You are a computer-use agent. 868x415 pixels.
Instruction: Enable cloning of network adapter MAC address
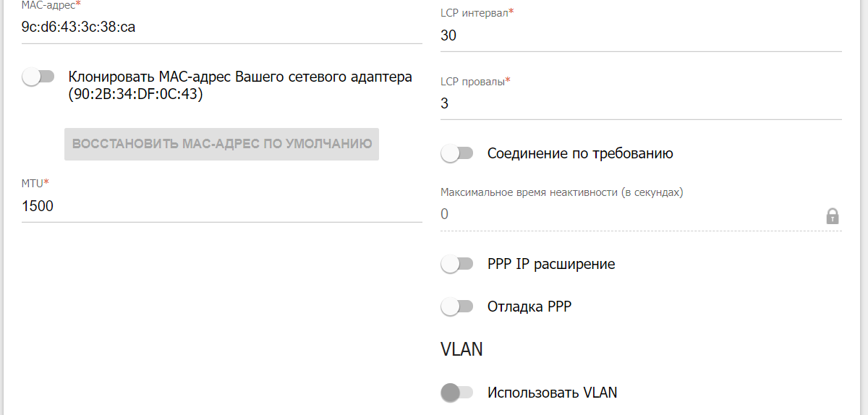pyautogui.click(x=38, y=77)
